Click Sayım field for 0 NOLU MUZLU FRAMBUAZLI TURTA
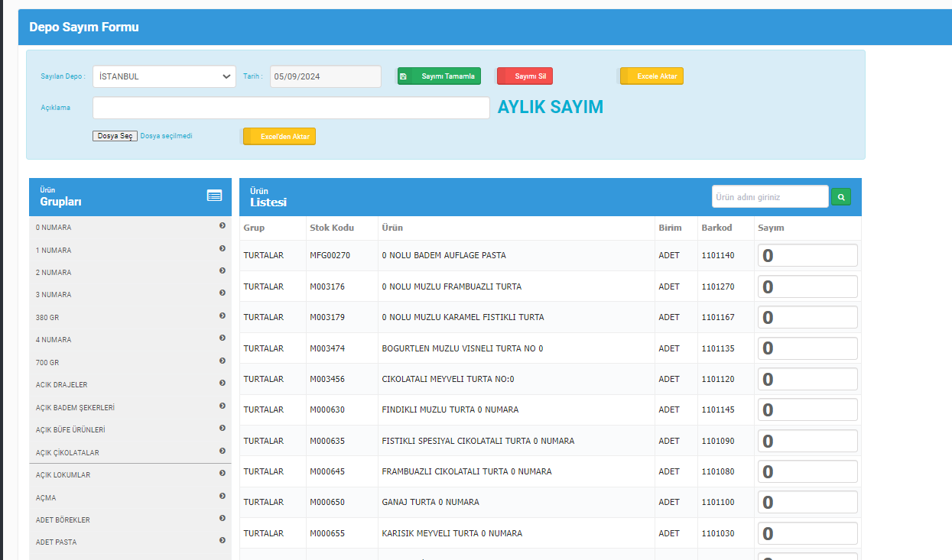This screenshot has height=560, width=952. pos(807,286)
